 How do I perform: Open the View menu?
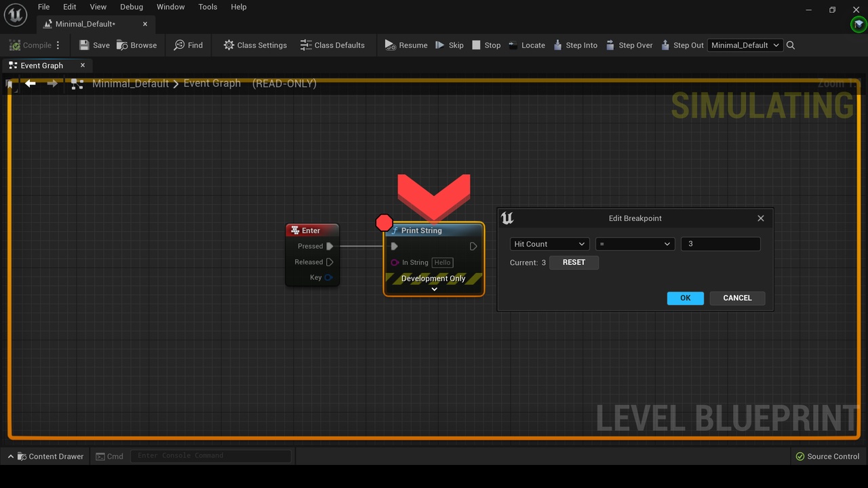98,7
